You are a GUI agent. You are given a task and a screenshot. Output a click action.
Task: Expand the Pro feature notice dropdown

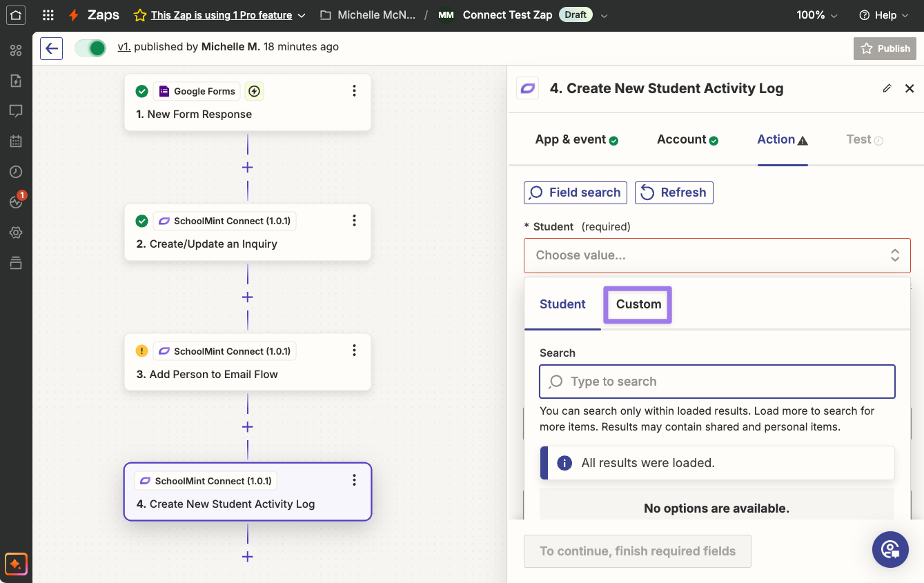[301, 15]
